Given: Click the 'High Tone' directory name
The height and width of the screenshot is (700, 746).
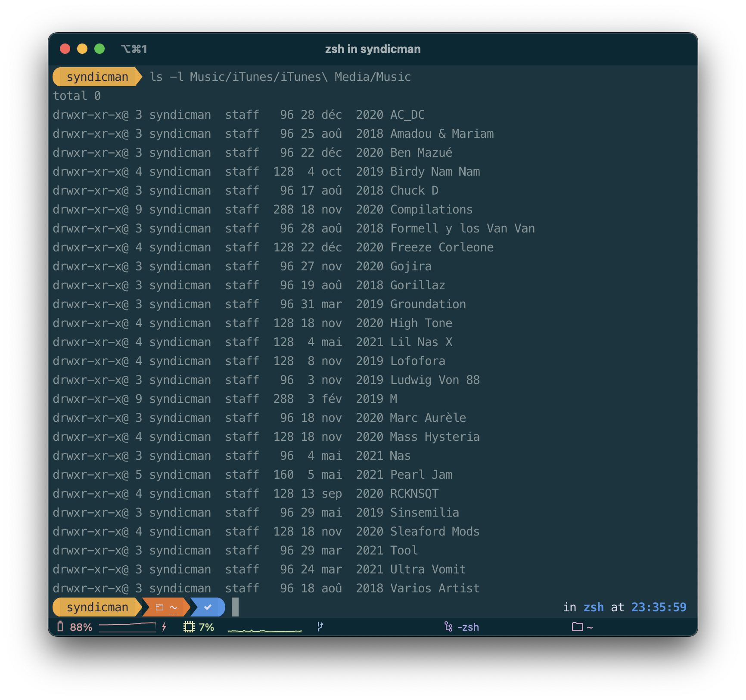Looking at the screenshot, I should [421, 323].
